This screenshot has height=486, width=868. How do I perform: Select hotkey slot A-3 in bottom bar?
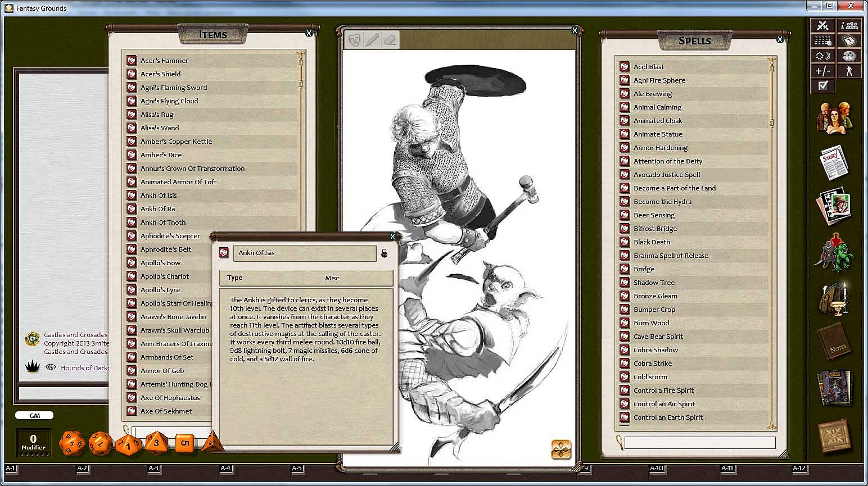[153, 469]
